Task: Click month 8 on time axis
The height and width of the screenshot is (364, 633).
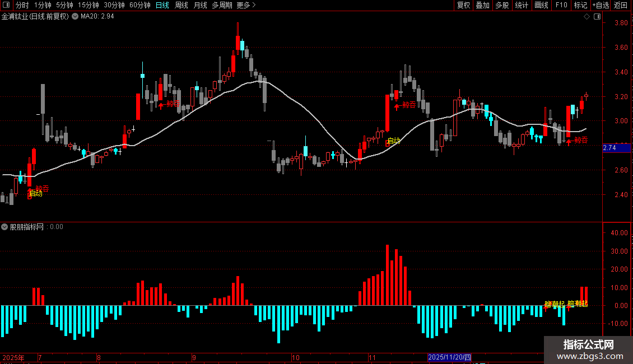Action: coord(99,357)
